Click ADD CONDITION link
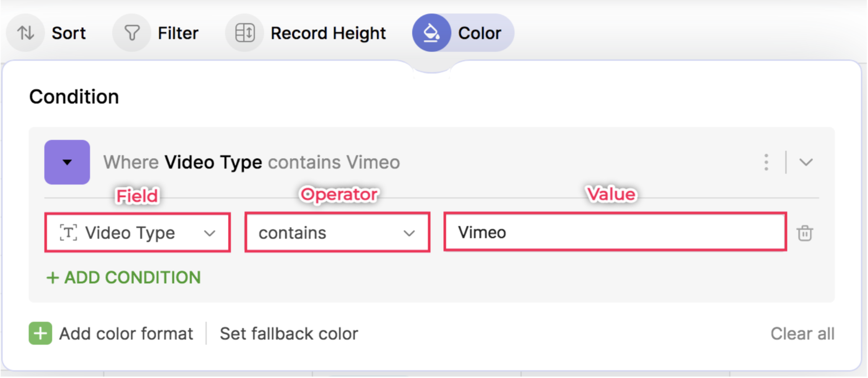This screenshot has height=378, width=868. coord(124,278)
